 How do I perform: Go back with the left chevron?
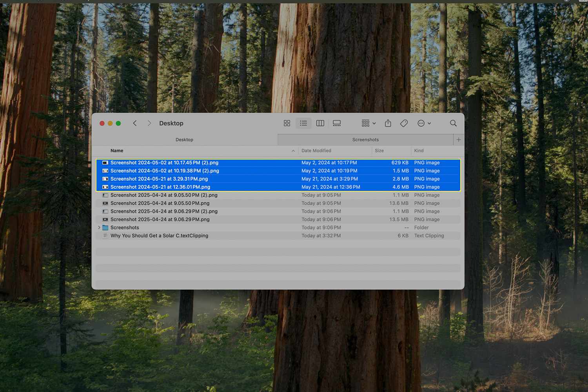[x=135, y=123]
